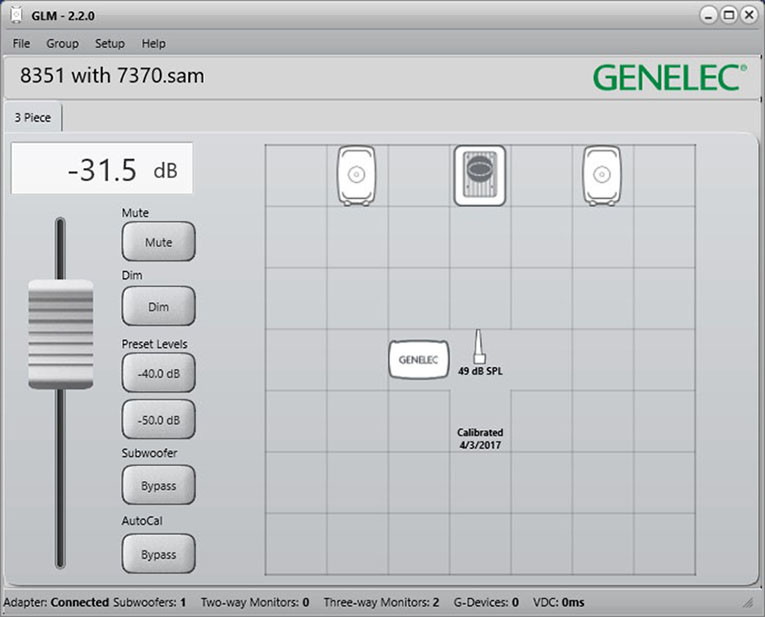Set preset level to -50.0 dB
765x617 pixels.
click(159, 419)
